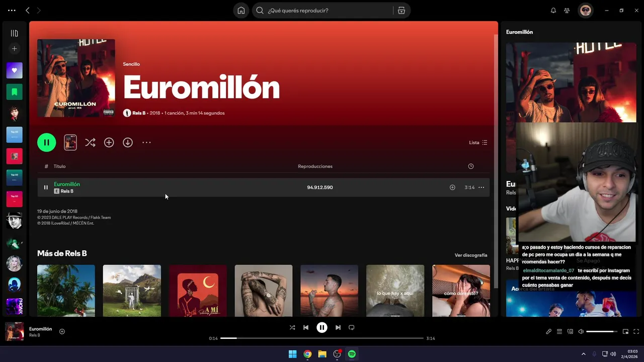The width and height of the screenshot is (644, 362).
Task: Click the Spotify taskbar icon
Action: [352, 354]
